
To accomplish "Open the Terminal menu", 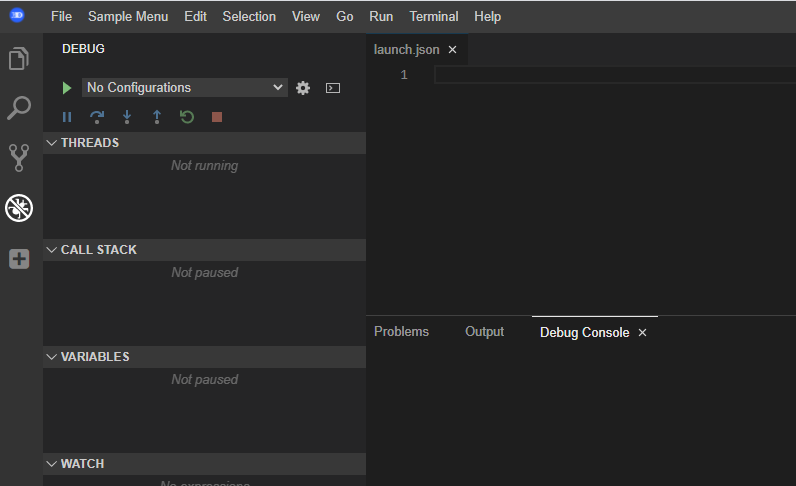I will coord(434,17).
